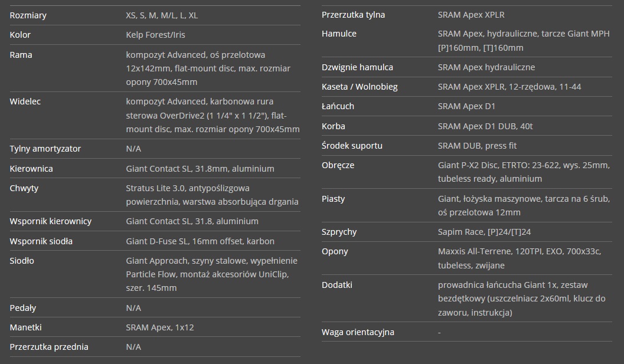Click the Siodło row label
This screenshot has width=624, height=364.
21,261
